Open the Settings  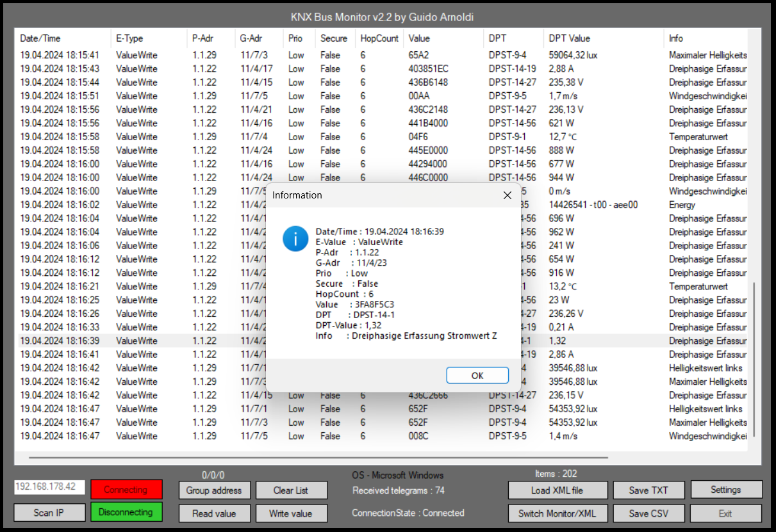[x=726, y=489]
